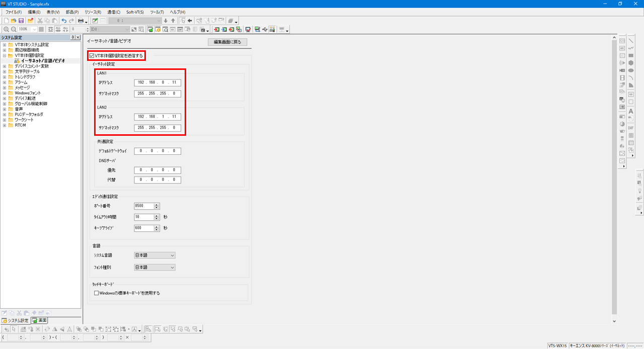Screen dimensions: 644x349
Task: Select the text 'A' drawing tool
Action: coord(631,111)
